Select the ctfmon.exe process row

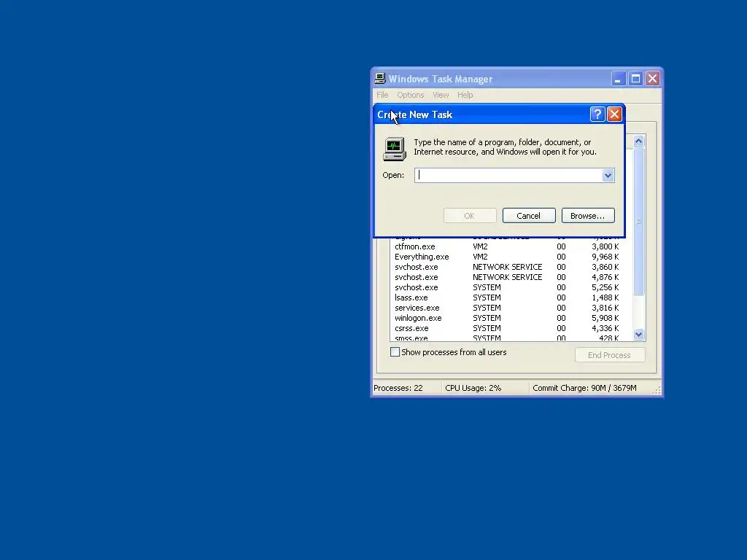point(511,246)
